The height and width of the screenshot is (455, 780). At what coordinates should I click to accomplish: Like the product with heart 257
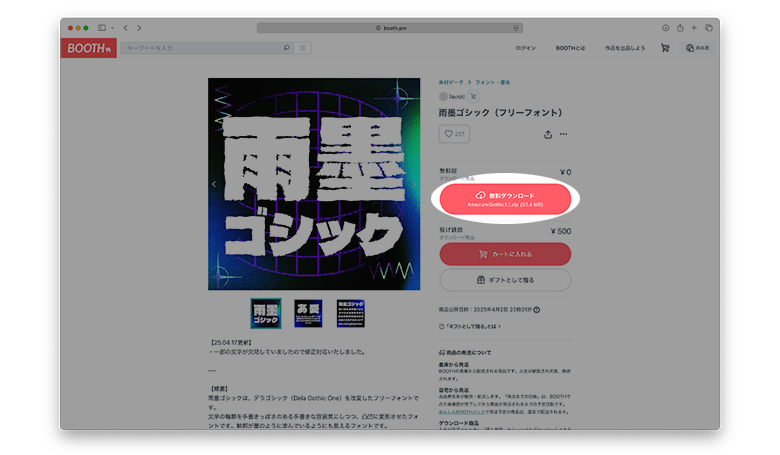pos(454,134)
